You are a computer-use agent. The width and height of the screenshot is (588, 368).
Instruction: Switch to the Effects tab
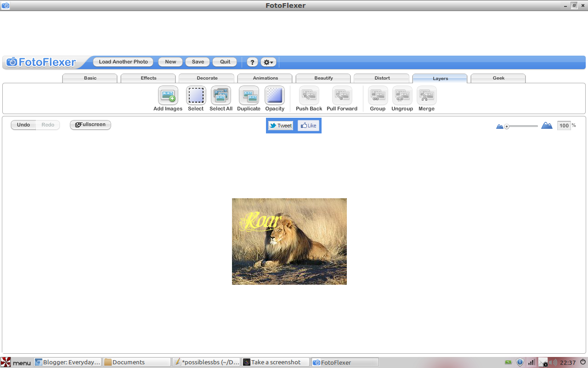point(148,78)
